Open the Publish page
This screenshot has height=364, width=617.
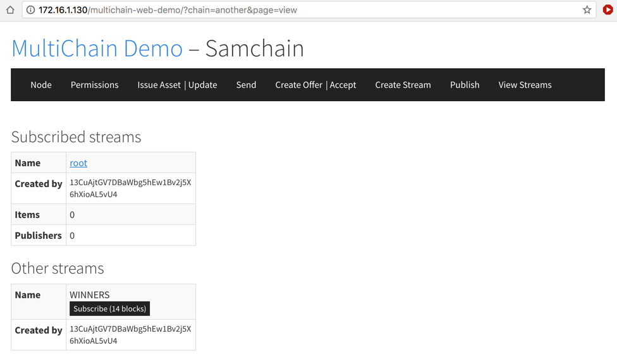coord(465,85)
